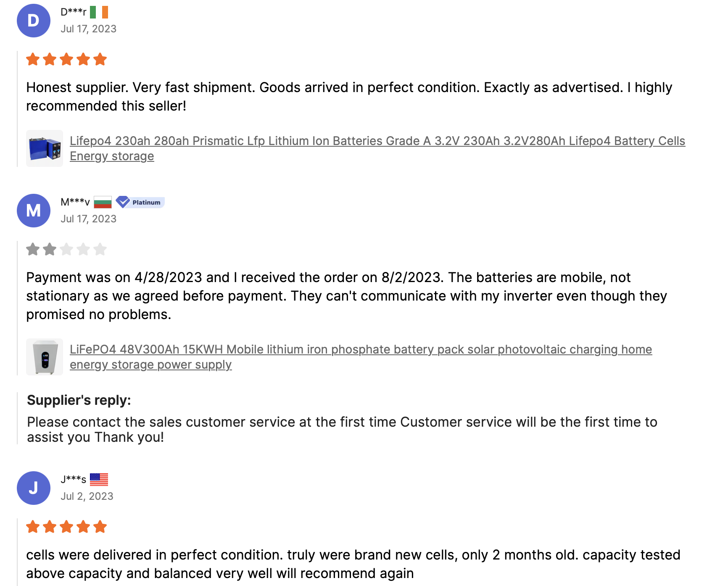728x586 pixels.
Task: Click the five-star rating on J***s's review
Action: [x=66, y=527]
